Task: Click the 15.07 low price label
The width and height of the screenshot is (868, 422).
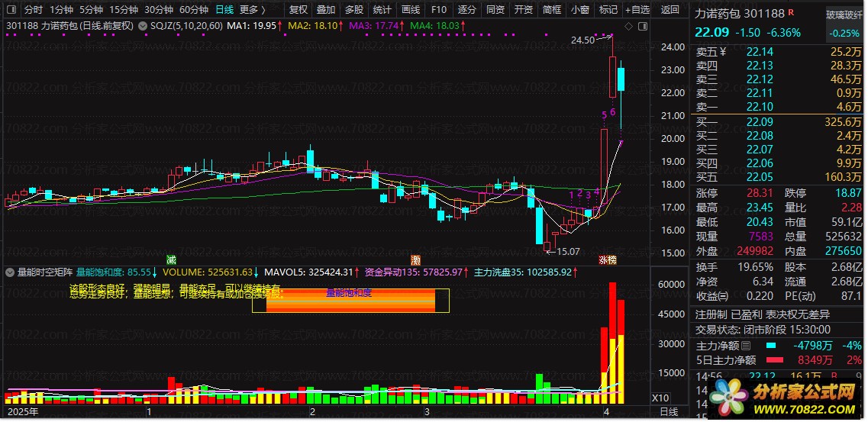Action: tap(568, 252)
